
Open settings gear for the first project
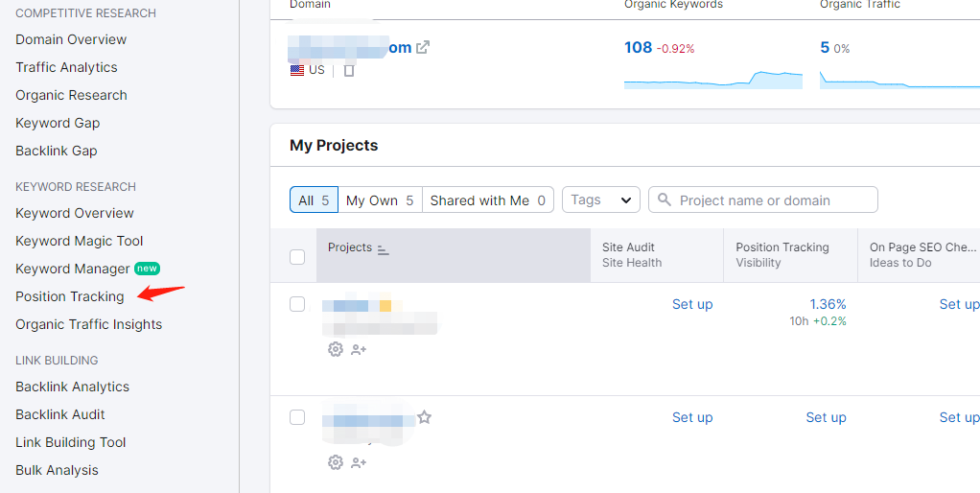click(x=336, y=349)
